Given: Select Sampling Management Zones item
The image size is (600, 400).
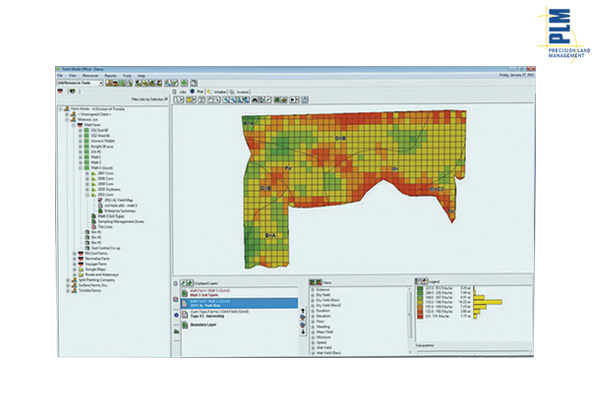Looking at the screenshot, I should [121, 222].
